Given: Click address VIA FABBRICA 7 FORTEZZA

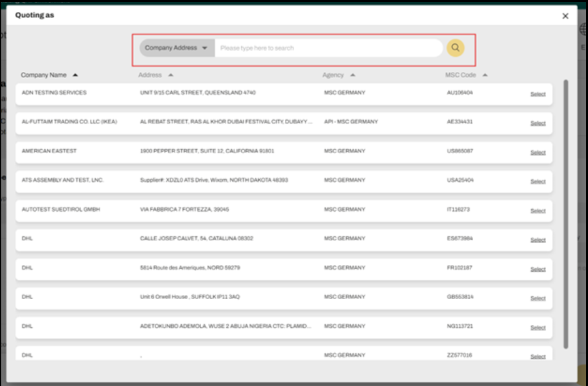Looking at the screenshot, I should tap(184, 209).
